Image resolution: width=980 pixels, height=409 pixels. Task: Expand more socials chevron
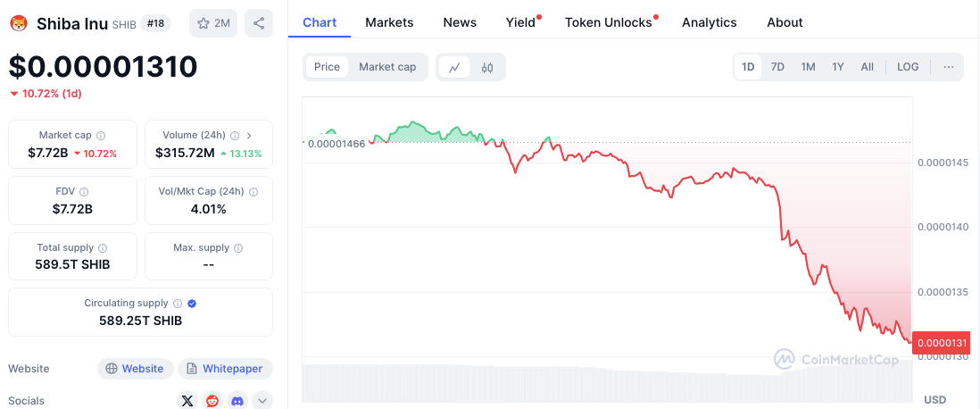pos(262,401)
